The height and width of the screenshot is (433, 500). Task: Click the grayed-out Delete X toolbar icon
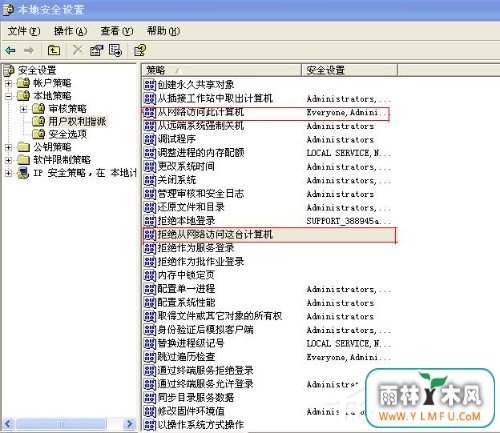pyautogui.click(x=77, y=50)
